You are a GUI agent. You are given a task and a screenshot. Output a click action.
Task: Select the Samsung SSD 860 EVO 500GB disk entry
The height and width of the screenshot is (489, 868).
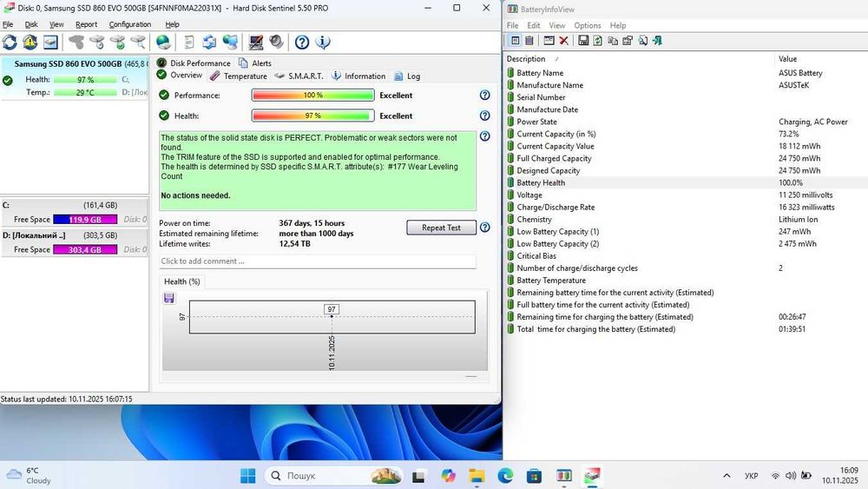[x=74, y=78]
